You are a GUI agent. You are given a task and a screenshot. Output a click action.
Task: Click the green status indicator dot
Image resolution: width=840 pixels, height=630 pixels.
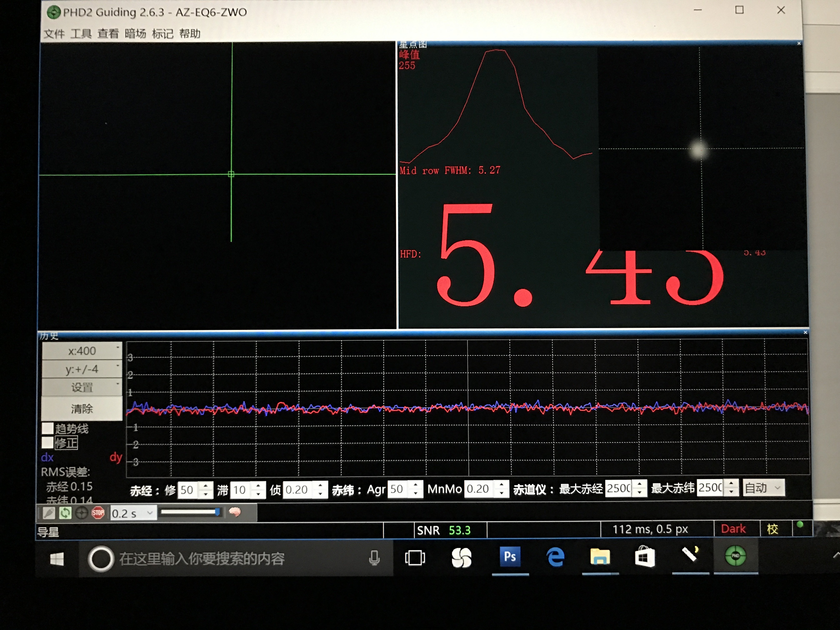click(x=800, y=524)
